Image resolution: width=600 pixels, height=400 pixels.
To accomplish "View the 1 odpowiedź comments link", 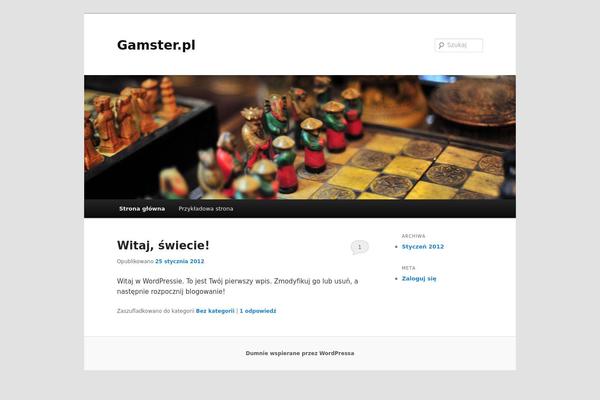I will 258,311.
